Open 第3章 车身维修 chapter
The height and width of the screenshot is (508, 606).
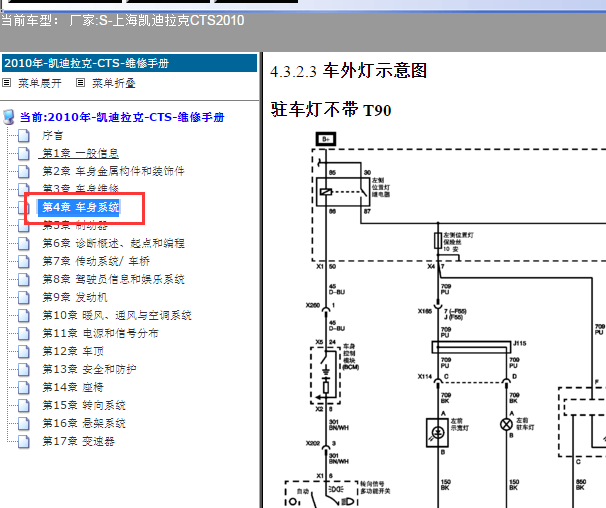pyautogui.click(x=80, y=189)
